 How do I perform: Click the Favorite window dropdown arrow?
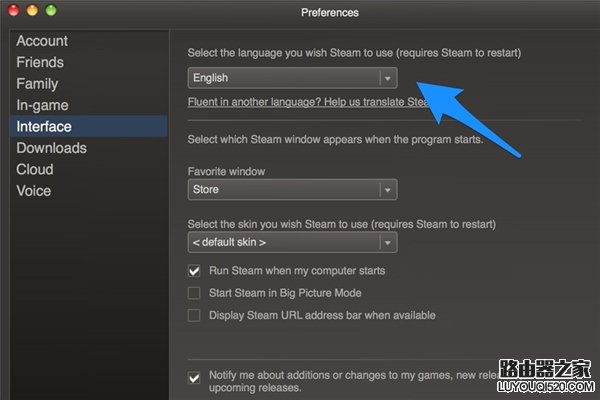[387, 190]
